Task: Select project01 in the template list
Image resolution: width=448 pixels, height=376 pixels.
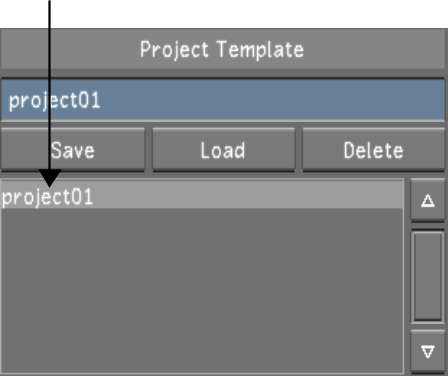Action: tap(202, 197)
